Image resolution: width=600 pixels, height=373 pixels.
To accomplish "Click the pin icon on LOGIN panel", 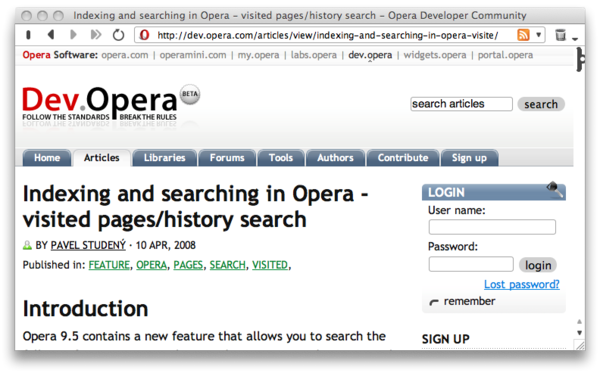I will [x=555, y=189].
